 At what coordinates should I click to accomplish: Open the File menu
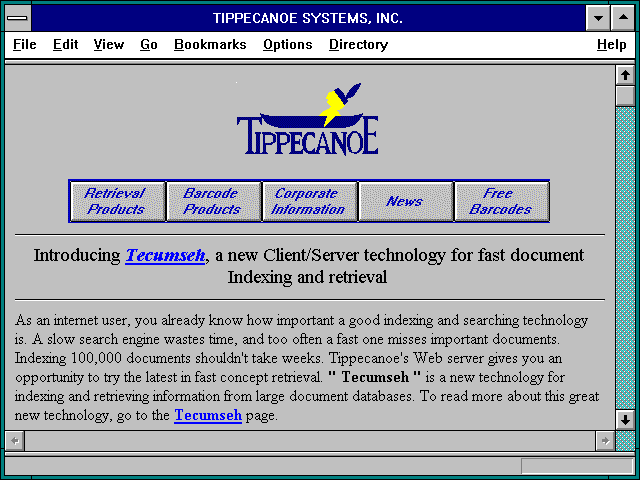click(x=24, y=44)
